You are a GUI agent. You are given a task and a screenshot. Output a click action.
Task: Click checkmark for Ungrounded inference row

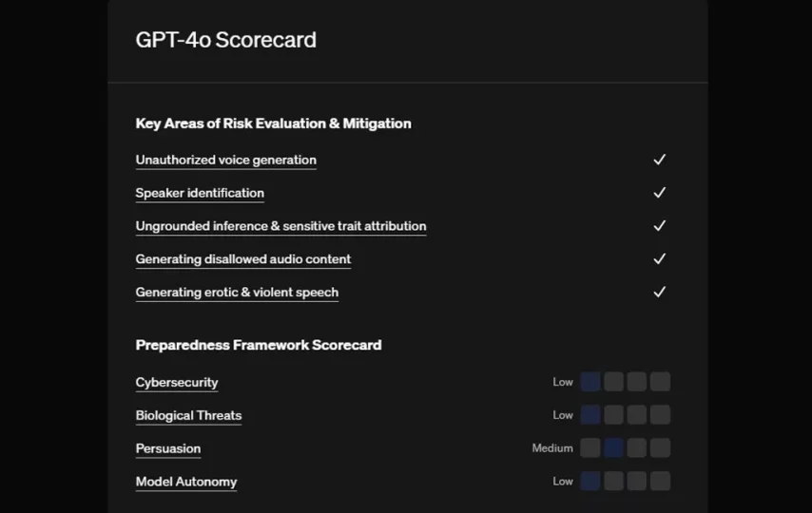(x=659, y=226)
